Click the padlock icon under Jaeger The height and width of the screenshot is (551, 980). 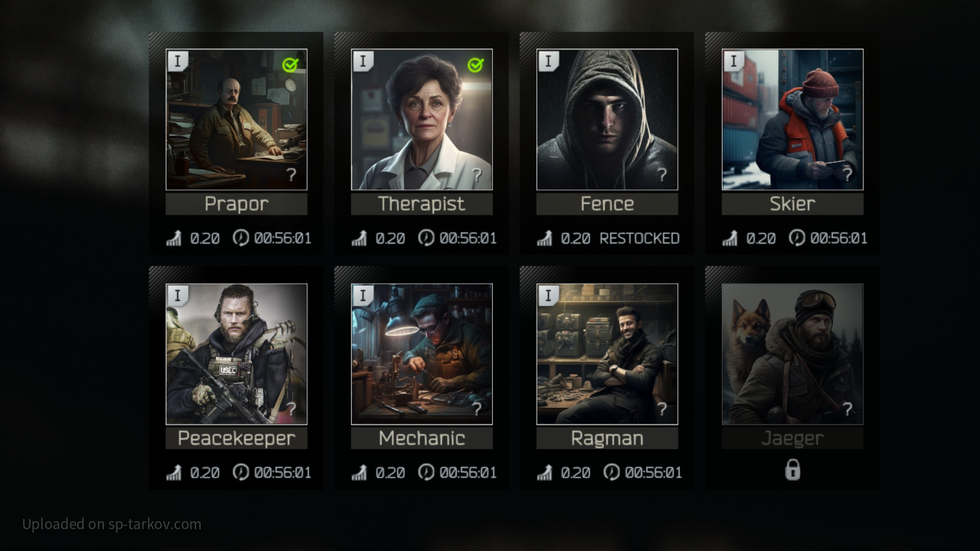[792, 470]
